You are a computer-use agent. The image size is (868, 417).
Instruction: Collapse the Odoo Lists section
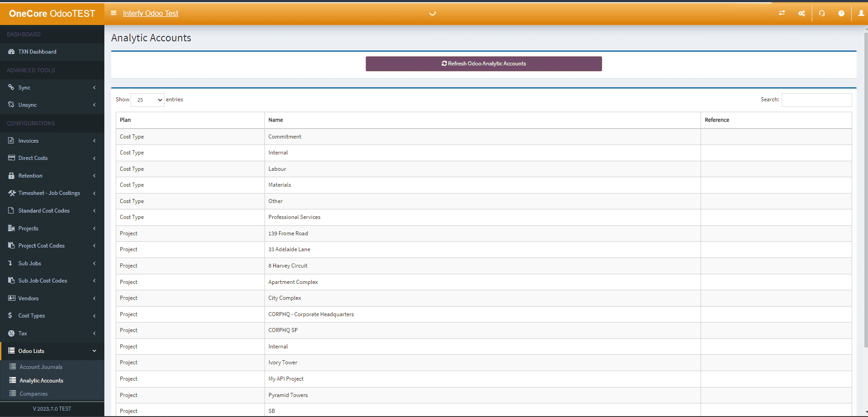coord(94,351)
